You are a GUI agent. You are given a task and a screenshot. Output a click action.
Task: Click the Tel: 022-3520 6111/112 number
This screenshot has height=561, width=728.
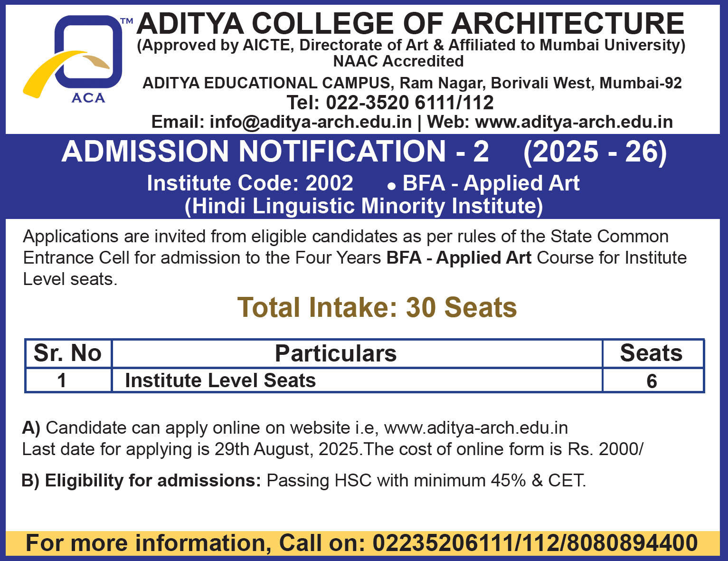(x=390, y=103)
